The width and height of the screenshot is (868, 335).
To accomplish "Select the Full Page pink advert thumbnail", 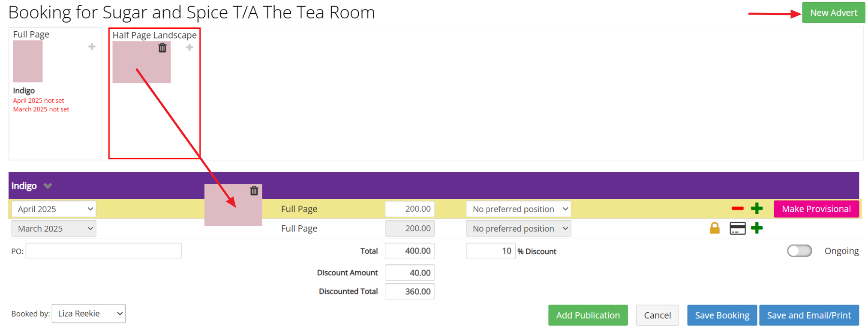I will 28,62.
